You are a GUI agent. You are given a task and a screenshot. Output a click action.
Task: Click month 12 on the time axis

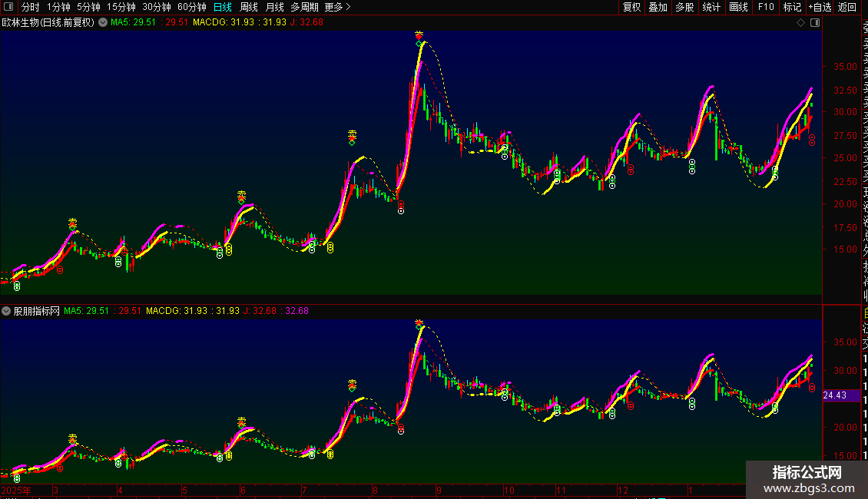pyautogui.click(x=623, y=490)
